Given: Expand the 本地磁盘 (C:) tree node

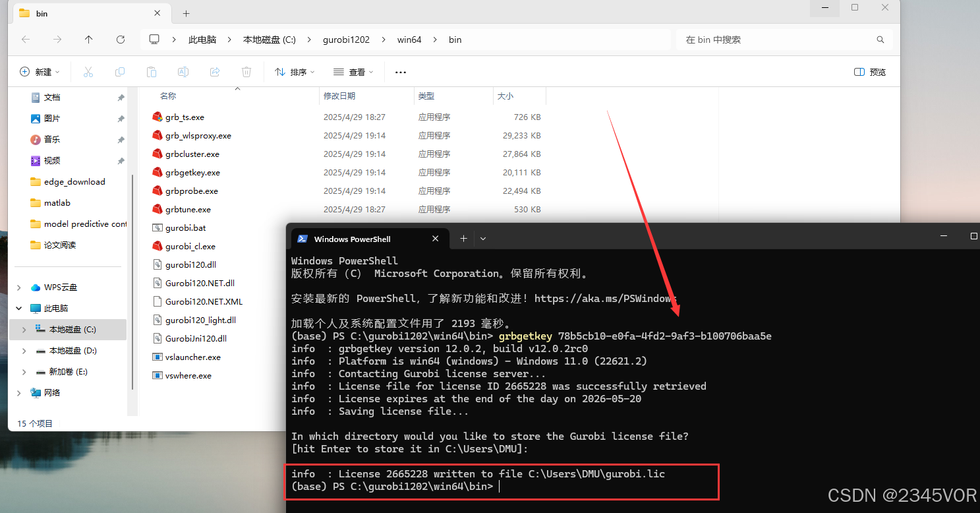Looking at the screenshot, I should (x=24, y=330).
